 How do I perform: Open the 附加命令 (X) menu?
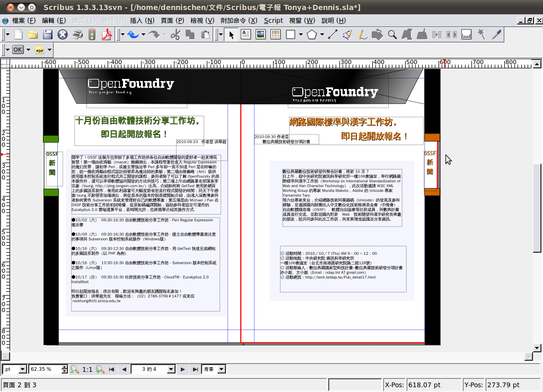pyautogui.click(x=239, y=21)
